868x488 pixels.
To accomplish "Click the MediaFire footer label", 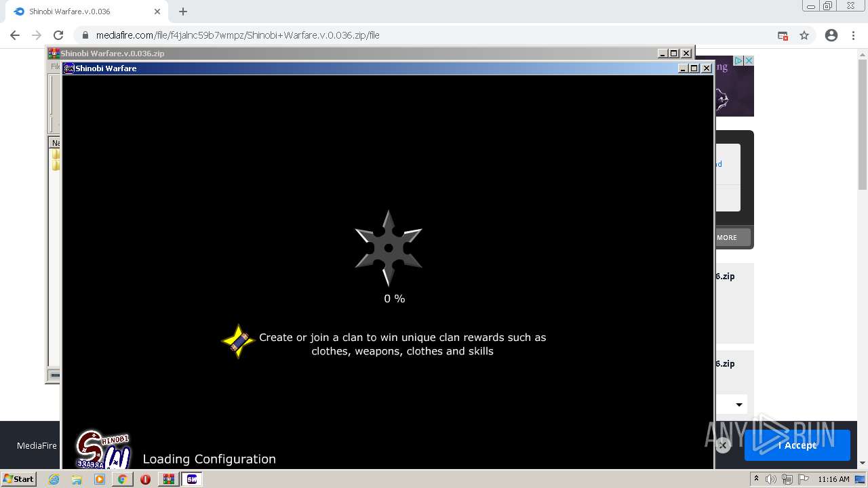I will (37, 445).
